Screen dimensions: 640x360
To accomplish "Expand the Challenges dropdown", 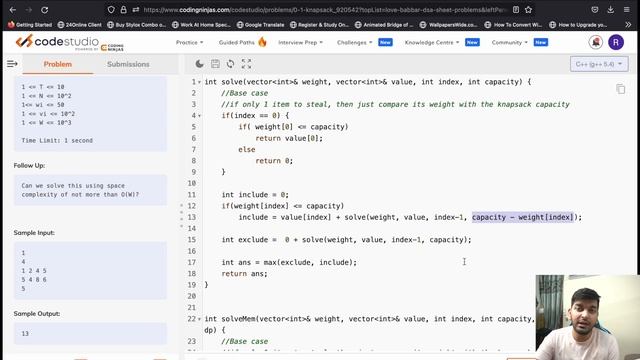I will tap(354, 42).
